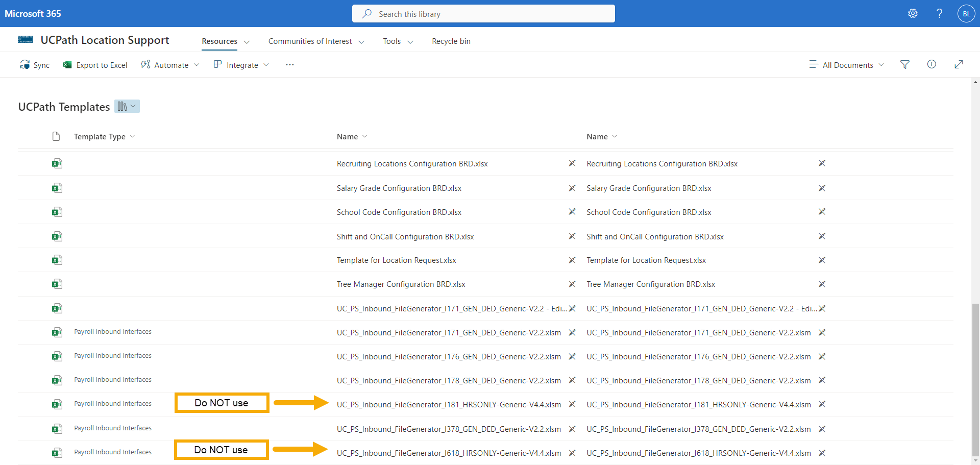Open the Microsoft 365 settings gear
Image resolution: width=980 pixels, height=465 pixels.
click(x=913, y=14)
